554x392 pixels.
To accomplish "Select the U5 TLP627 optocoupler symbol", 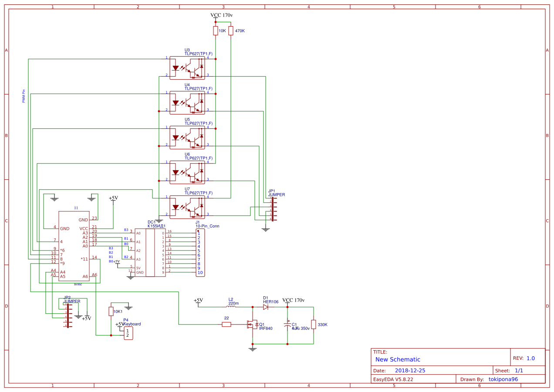I will point(187,137).
